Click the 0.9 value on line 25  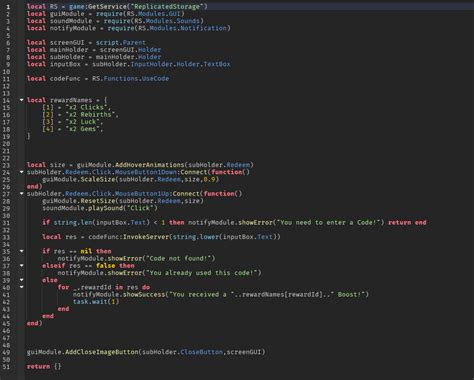point(209,179)
